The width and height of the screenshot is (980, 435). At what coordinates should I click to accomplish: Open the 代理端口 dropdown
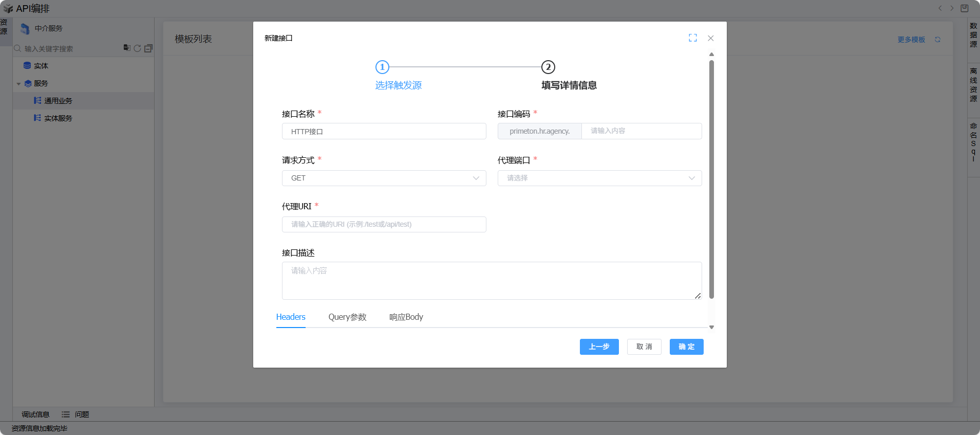[x=599, y=178]
